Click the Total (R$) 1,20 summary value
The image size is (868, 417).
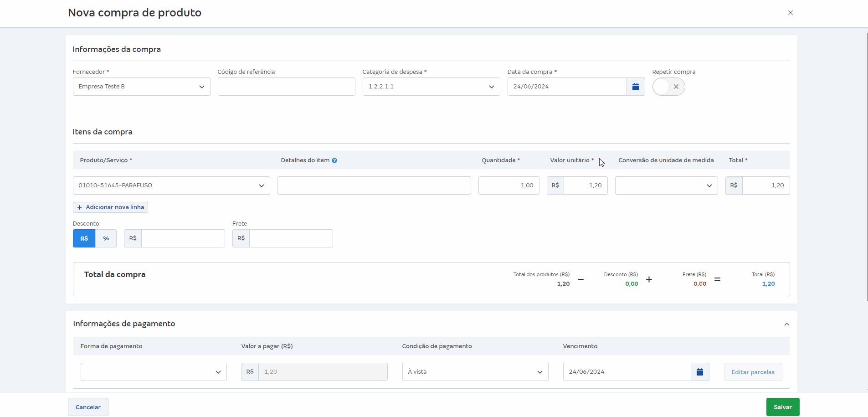(768, 284)
